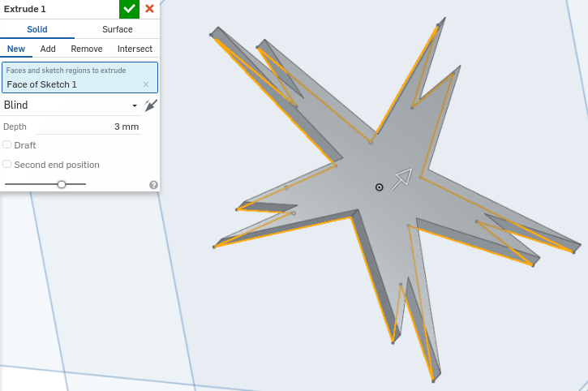Image resolution: width=588 pixels, height=391 pixels.
Task: Select the Add operation tab
Action: (x=48, y=49)
